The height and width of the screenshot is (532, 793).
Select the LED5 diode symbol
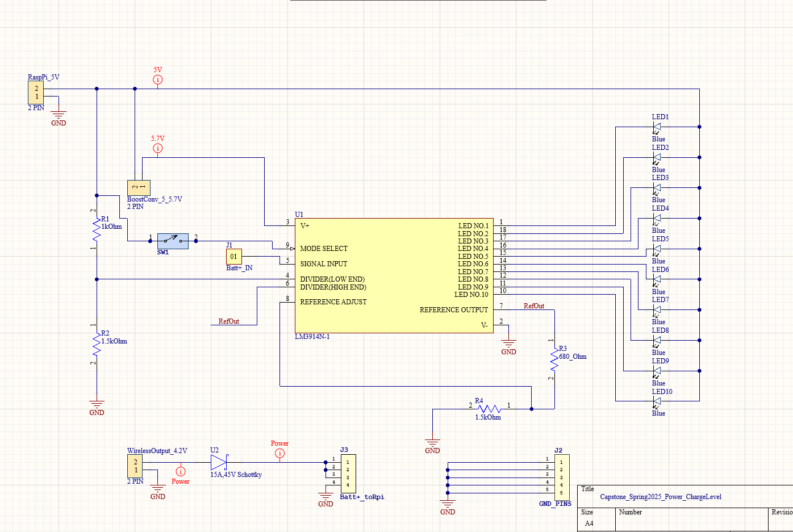[x=657, y=249]
